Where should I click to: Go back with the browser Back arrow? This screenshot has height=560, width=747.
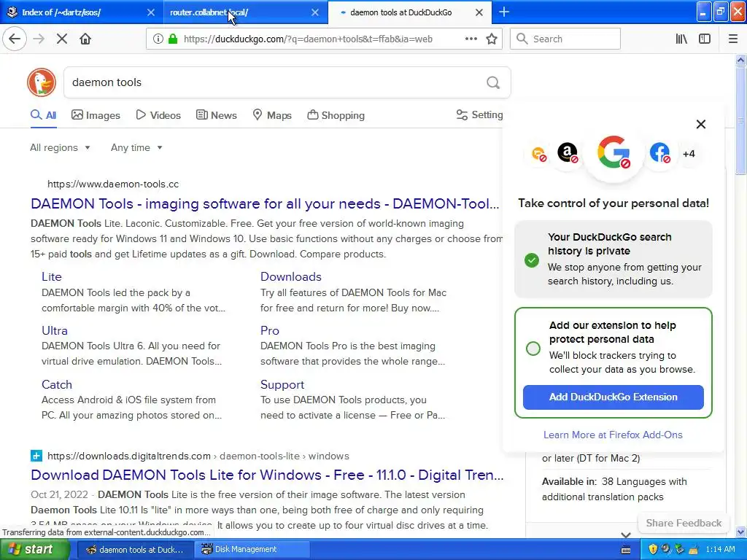(15, 39)
